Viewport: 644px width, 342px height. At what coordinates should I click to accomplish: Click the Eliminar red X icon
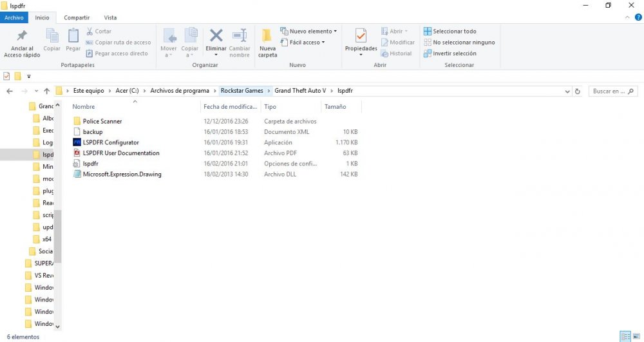point(216,36)
